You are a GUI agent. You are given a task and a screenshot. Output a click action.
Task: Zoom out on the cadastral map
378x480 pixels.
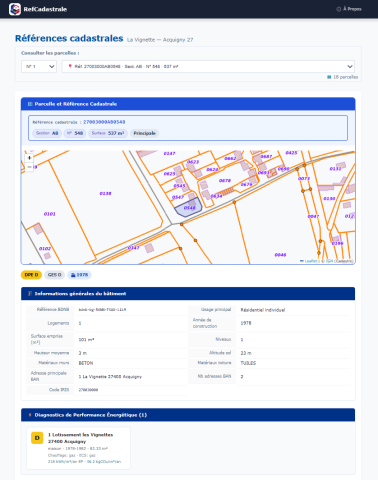[29, 167]
